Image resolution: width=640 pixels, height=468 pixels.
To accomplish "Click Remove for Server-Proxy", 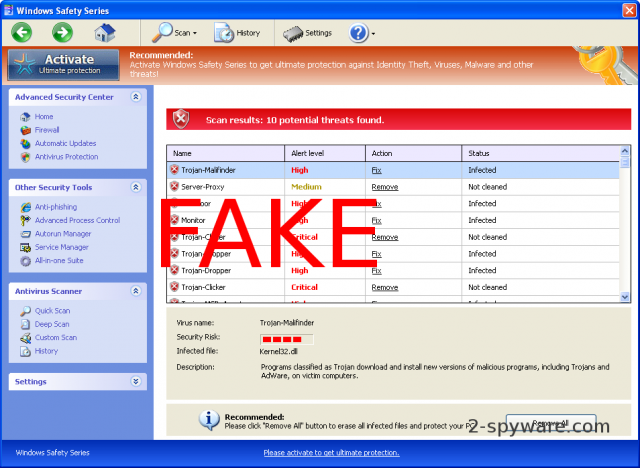I will (384, 187).
